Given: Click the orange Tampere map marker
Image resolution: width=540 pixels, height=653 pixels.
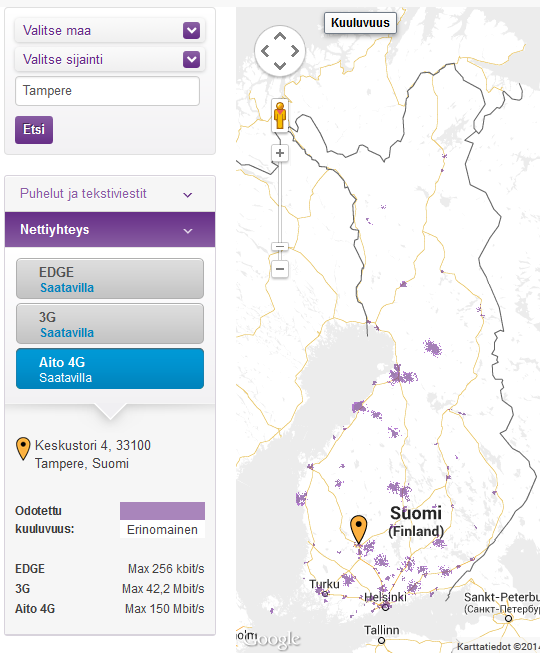Looking at the screenshot, I should click(358, 529).
